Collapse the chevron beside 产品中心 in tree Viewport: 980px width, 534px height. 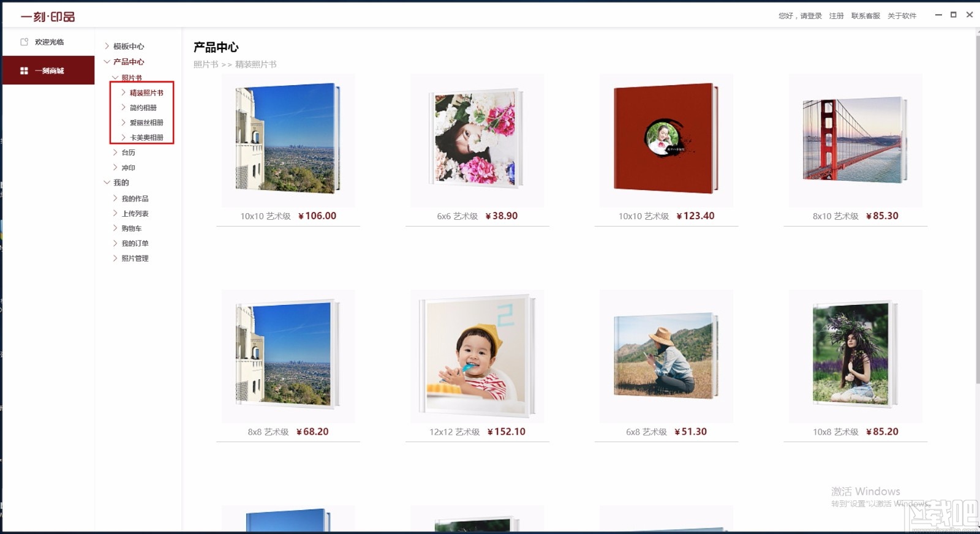(x=107, y=61)
